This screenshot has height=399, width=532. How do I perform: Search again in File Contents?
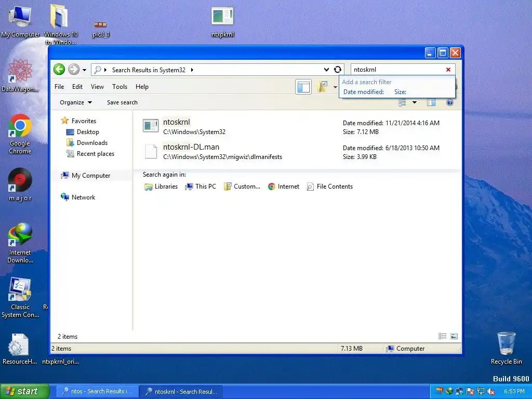coord(330,187)
